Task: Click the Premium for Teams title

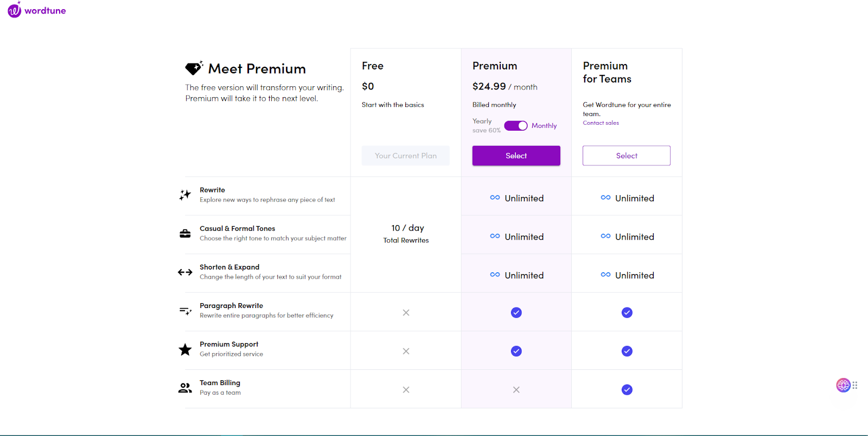Action: tap(608, 72)
